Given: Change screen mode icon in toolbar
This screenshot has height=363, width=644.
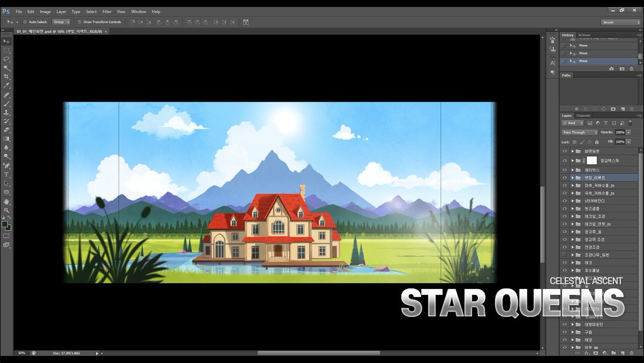Looking at the screenshot, I should [6, 245].
